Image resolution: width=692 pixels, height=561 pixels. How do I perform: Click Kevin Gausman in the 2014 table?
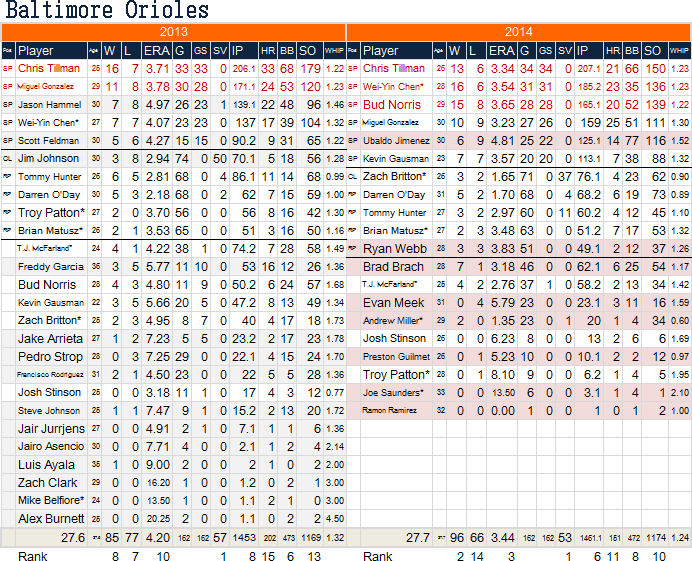point(395,158)
